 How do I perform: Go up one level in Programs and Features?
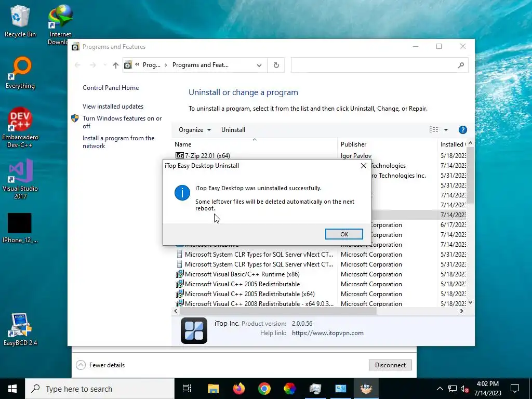point(116,65)
